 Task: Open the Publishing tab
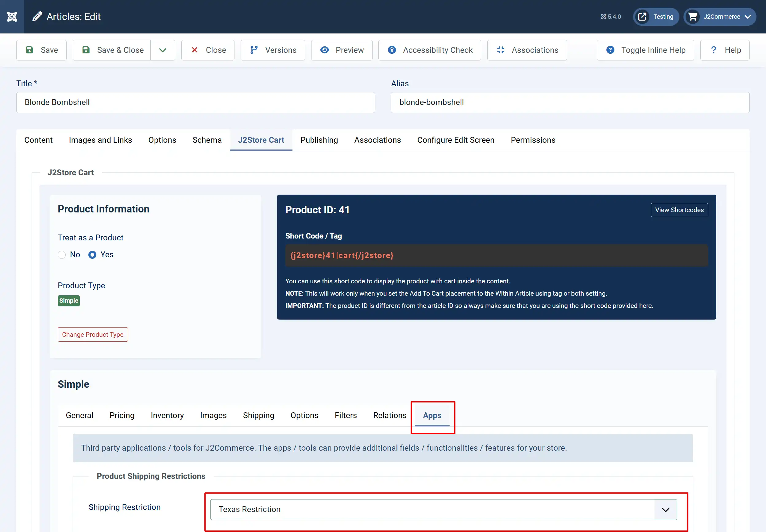(319, 140)
